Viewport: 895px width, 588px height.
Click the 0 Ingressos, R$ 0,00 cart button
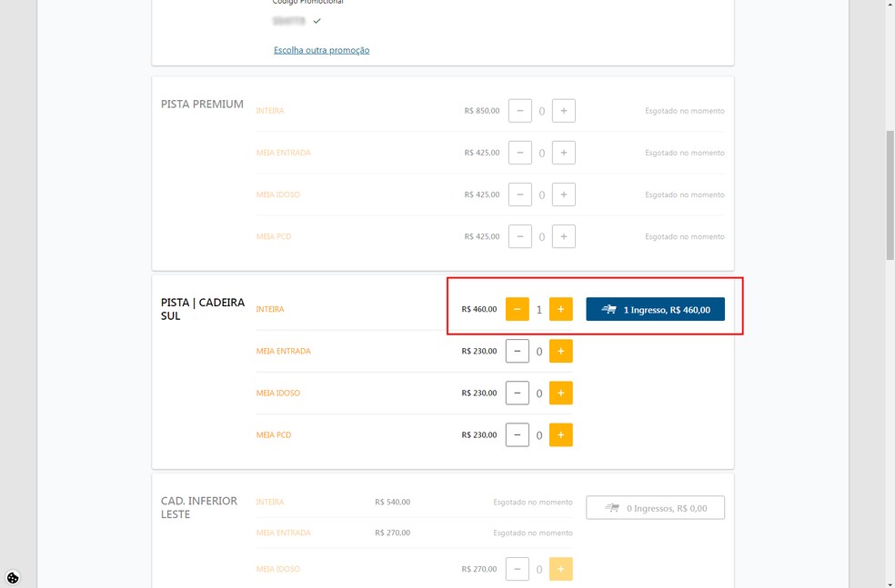point(655,508)
